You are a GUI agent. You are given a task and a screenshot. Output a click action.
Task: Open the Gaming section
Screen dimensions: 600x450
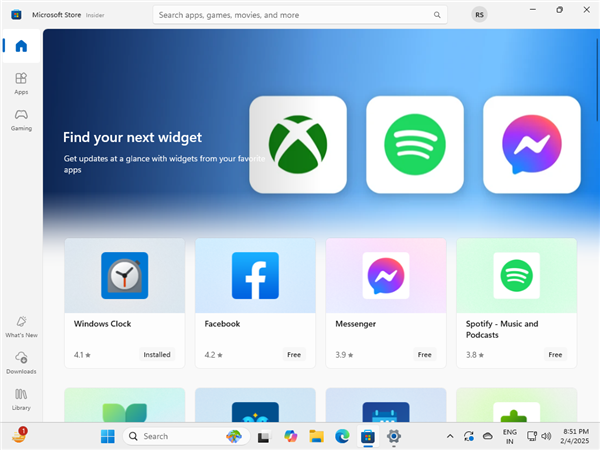[x=21, y=119]
